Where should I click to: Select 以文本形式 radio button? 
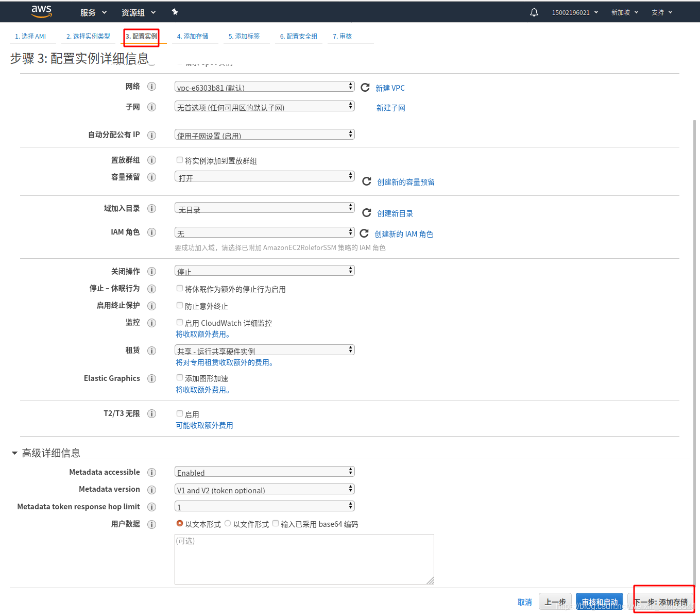click(x=180, y=523)
